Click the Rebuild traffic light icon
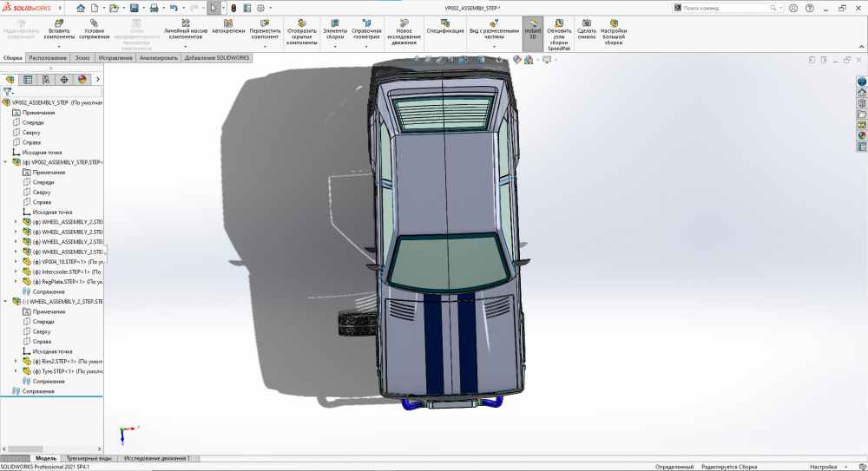The width and height of the screenshot is (868, 471). [x=233, y=8]
